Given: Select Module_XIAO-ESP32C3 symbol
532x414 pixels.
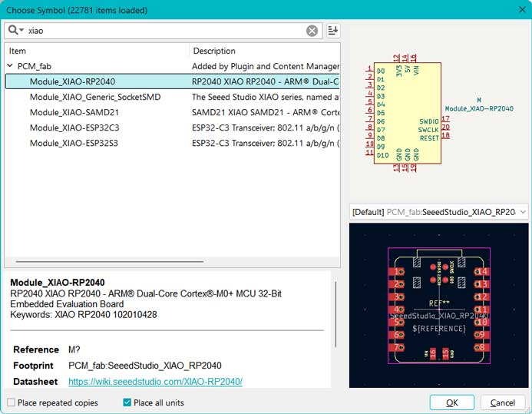Looking at the screenshot, I should coord(74,128).
